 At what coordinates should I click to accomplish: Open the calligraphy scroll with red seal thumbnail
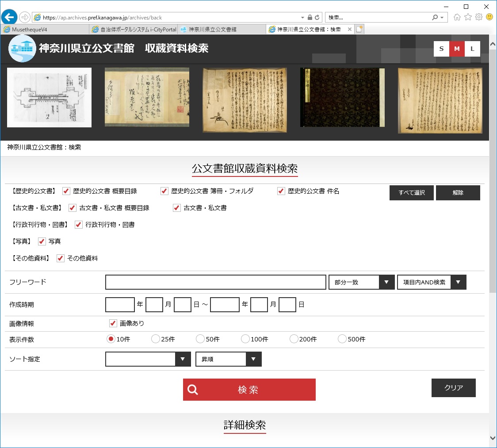point(147,97)
